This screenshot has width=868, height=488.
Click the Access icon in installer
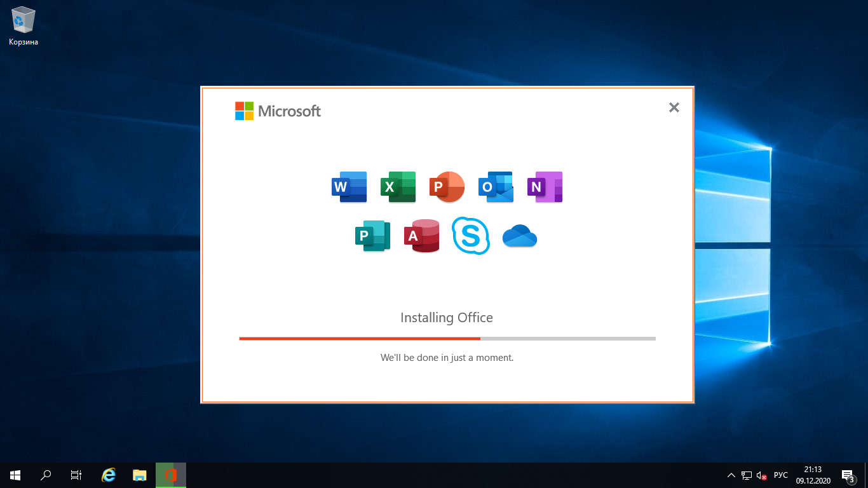tap(421, 236)
